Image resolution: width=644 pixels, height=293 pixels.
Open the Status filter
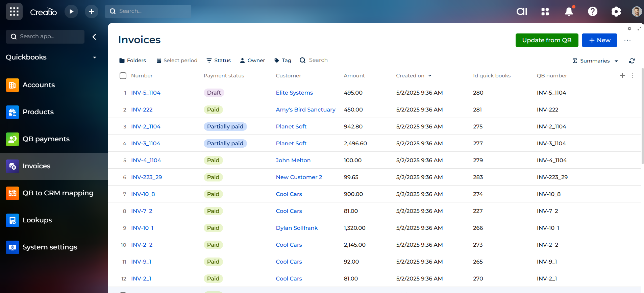tap(219, 60)
